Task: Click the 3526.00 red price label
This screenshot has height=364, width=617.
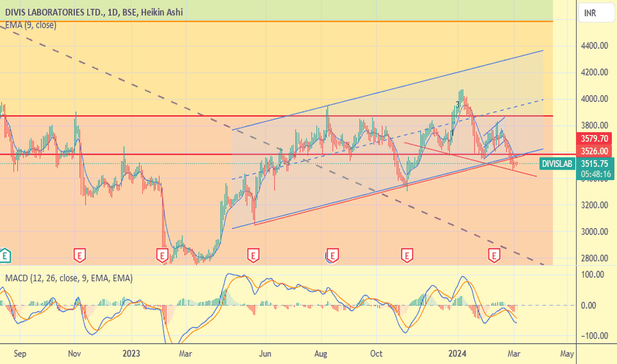Action: click(594, 151)
